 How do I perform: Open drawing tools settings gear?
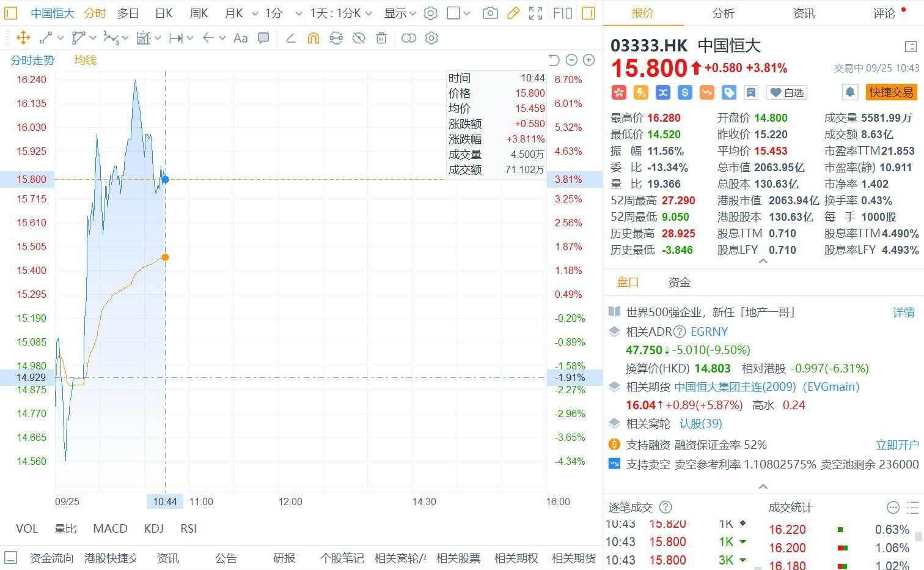click(431, 38)
